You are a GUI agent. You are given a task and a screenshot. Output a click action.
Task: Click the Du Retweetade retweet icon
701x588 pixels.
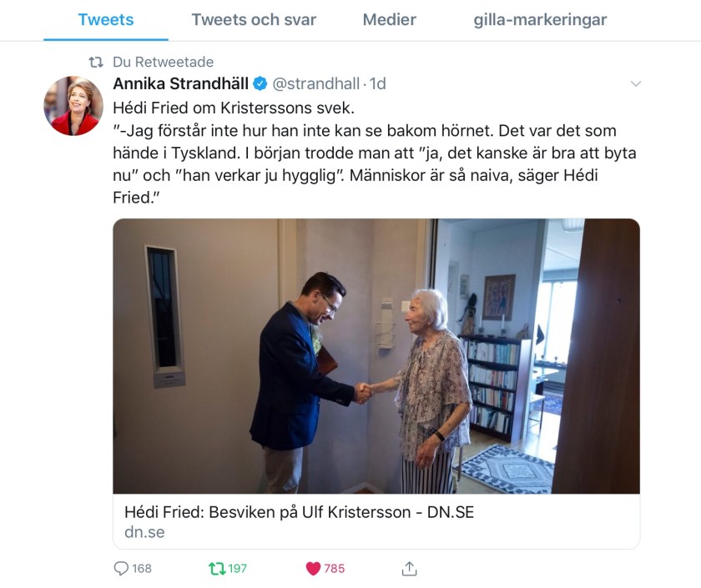click(x=96, y=62)
